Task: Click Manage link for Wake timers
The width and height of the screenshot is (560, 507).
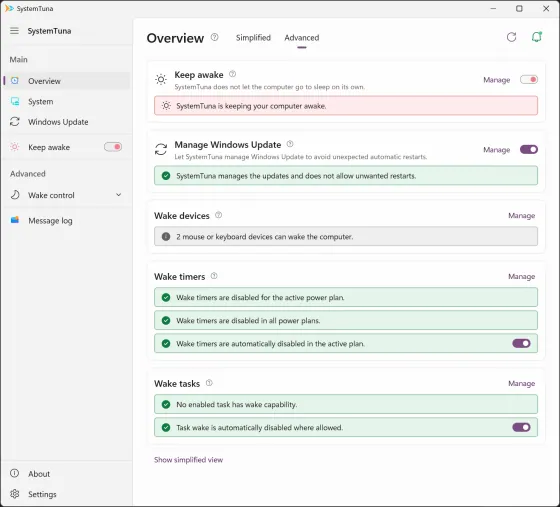Action: pyautogui.click(x=521, y=277)
